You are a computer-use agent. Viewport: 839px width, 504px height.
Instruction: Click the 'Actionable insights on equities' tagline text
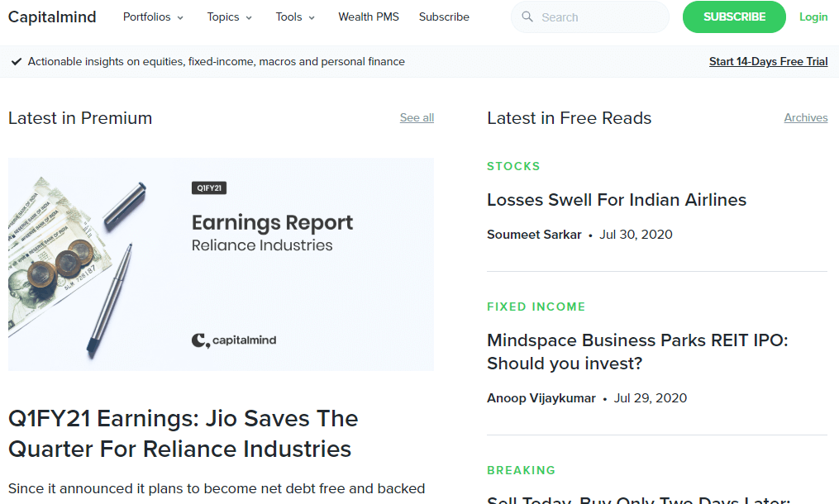pyautogui.click(x=217, y=61)
